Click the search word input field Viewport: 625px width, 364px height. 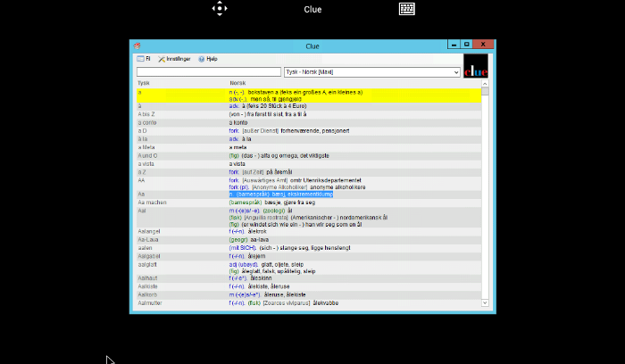[209, 71]
